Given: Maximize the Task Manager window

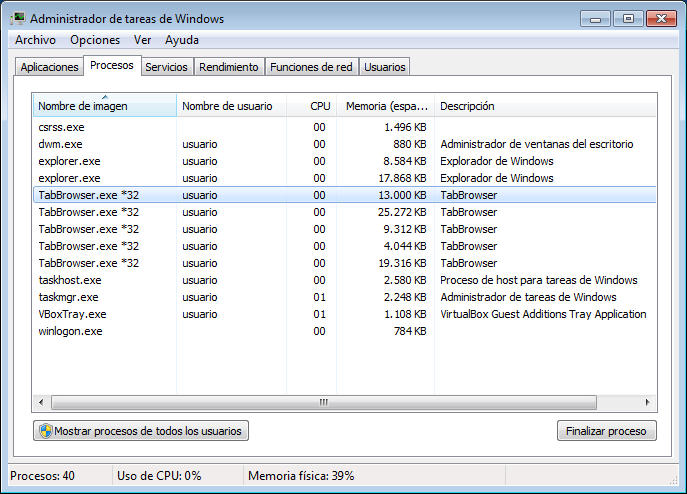Looking at the screenshot, I should pyautogui.click(x=628, y=19).
